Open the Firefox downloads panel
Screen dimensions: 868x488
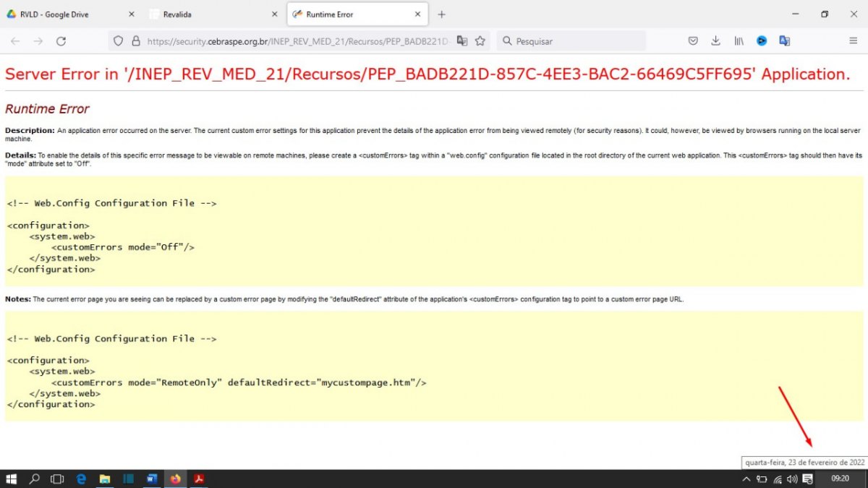715,41
